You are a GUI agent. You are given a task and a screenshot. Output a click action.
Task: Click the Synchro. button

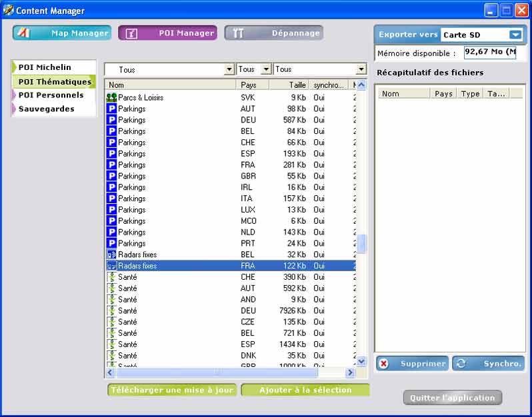point(488,364)
